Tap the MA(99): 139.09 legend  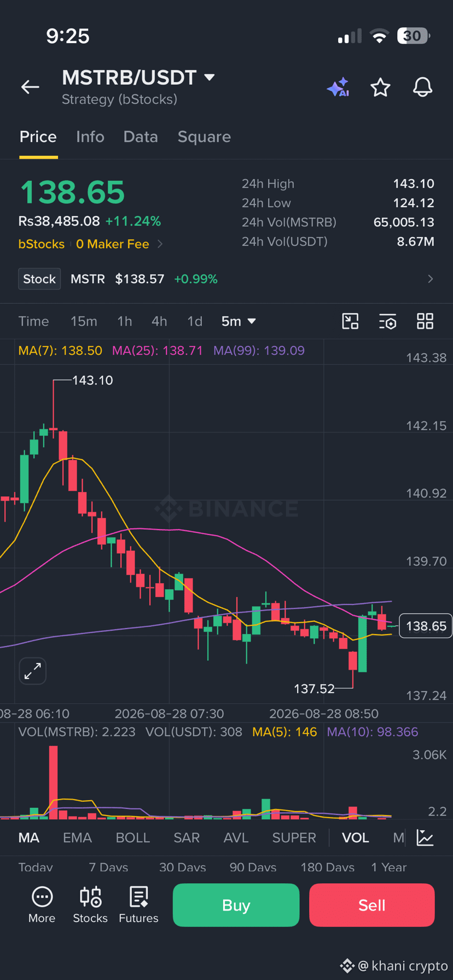click(x=259, y=351)
